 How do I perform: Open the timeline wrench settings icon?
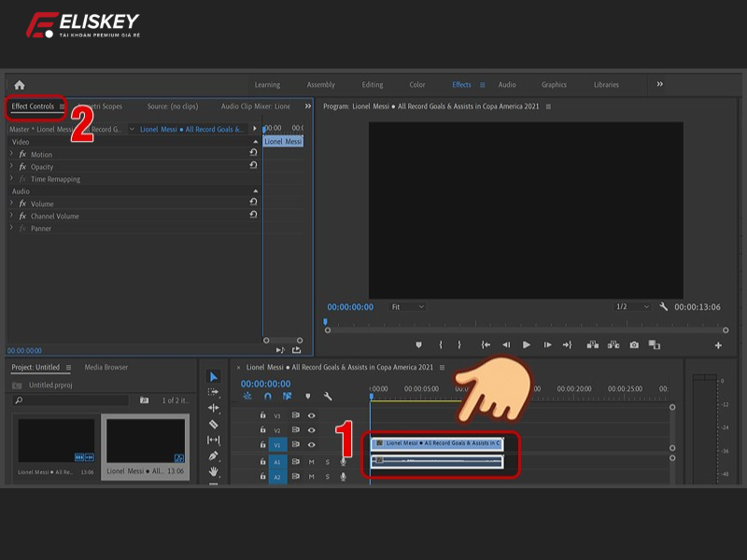coord(327,395)
